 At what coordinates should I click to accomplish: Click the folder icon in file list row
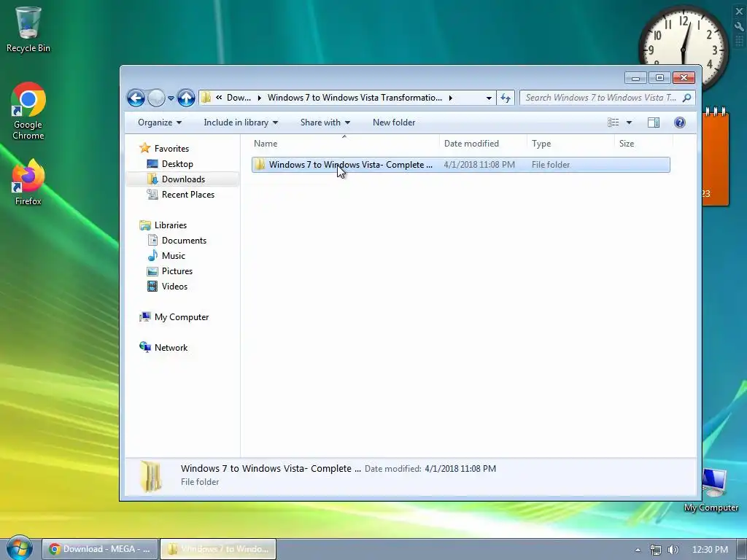point(260,165)
